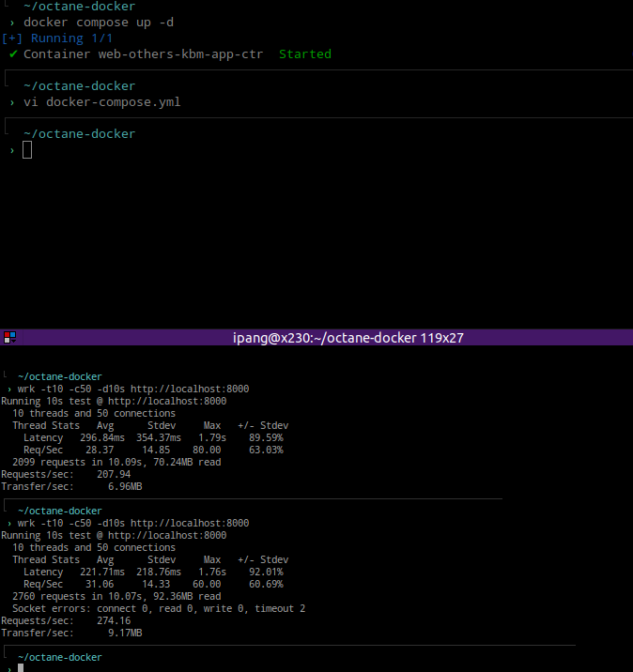The width and height of the screenshot is (633, 672).
Task: Click the '2099 requests in 10.09s' line
Action: coord(116,462)
